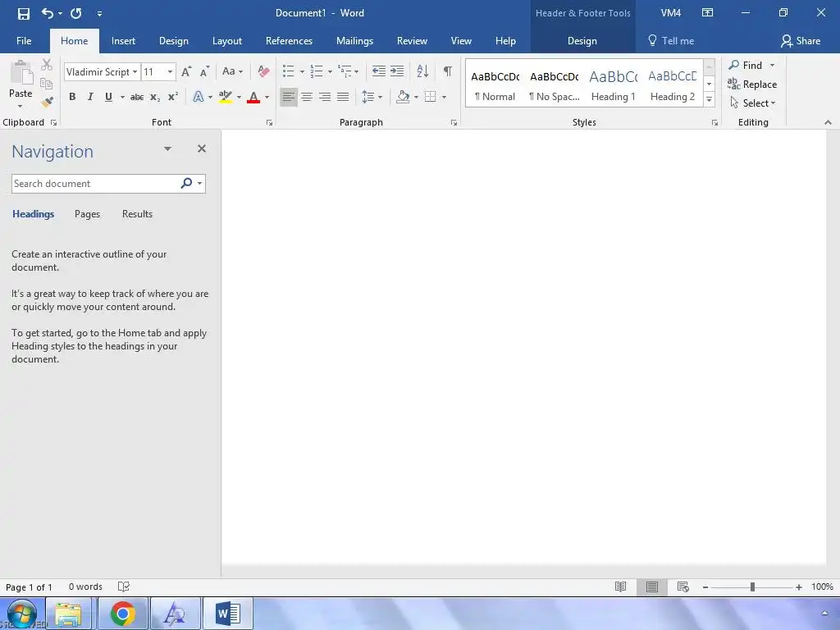Click the Find button

[x=745, y=66]
